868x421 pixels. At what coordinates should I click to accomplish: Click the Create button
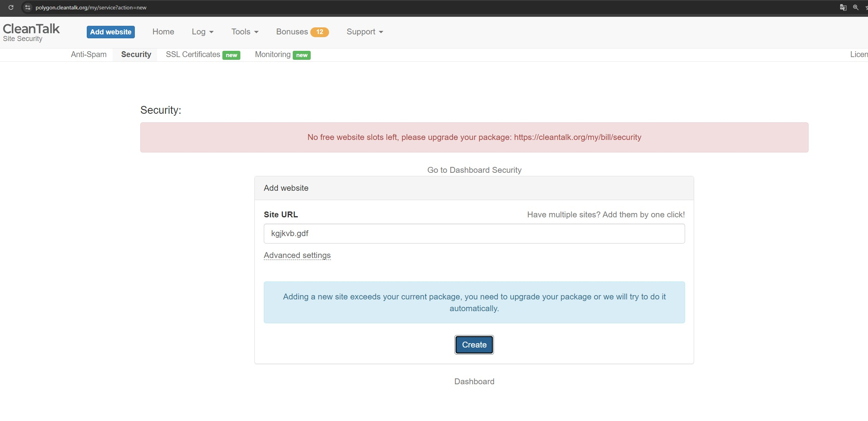[x=474, y=345]
